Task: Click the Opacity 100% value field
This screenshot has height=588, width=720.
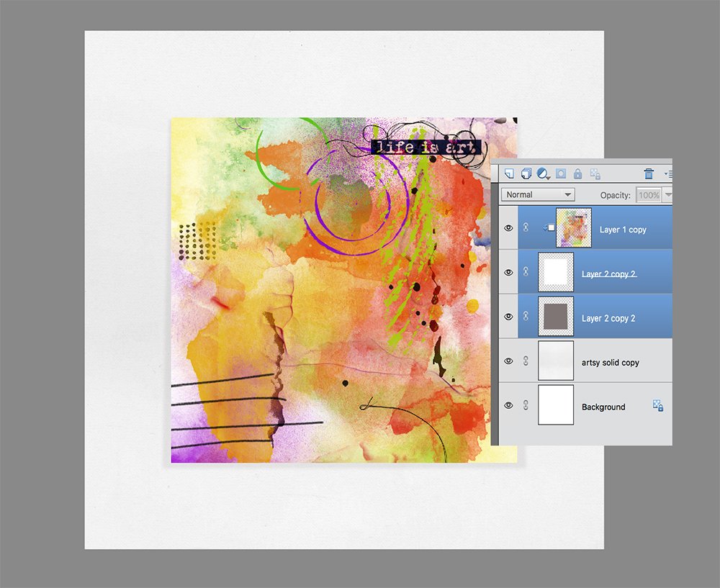Action: tap(649, 195)
